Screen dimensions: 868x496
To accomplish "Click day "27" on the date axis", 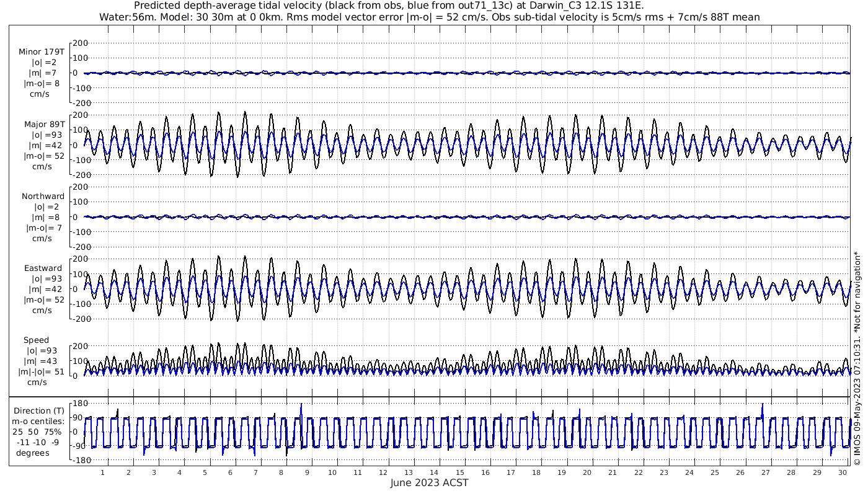I will (765, 472).
